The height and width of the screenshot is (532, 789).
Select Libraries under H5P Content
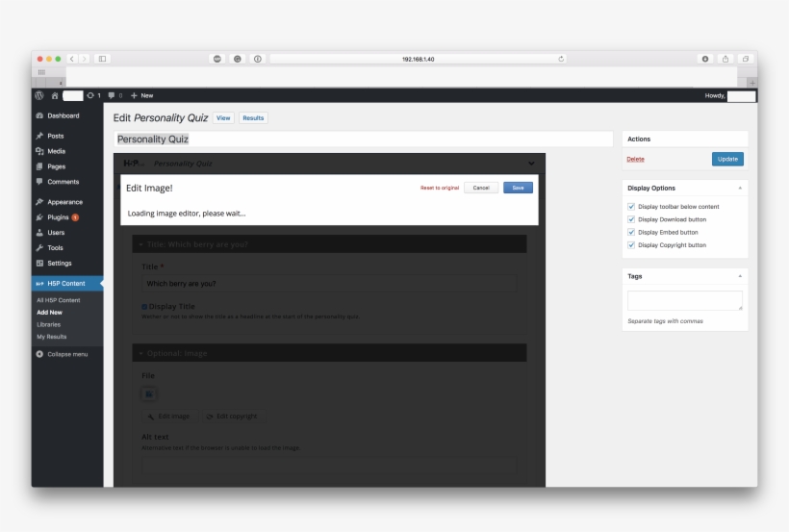48,324
